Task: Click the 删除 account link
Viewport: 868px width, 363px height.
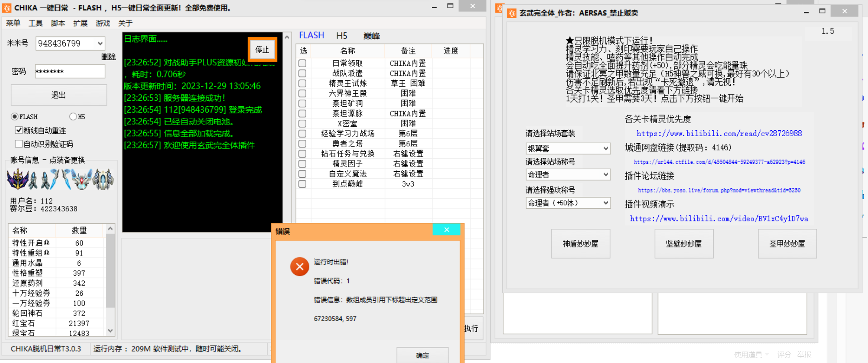Action: [x=109, y=57]
